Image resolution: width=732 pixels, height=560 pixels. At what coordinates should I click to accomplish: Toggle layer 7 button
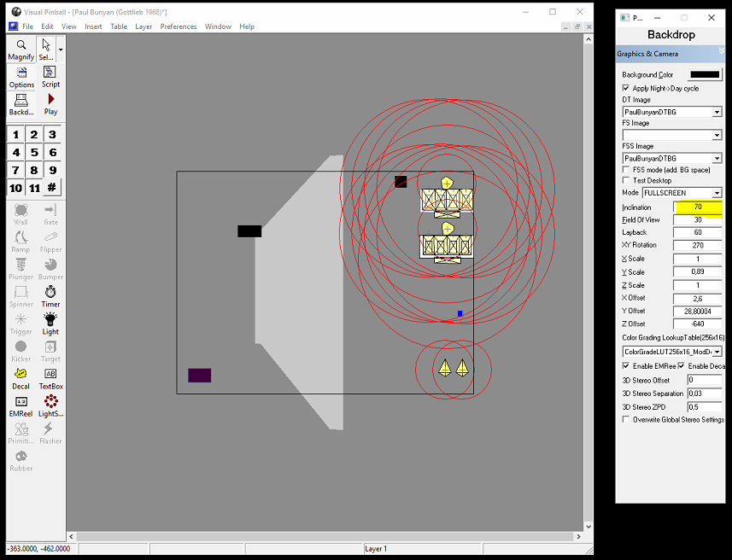pos(16,170)
